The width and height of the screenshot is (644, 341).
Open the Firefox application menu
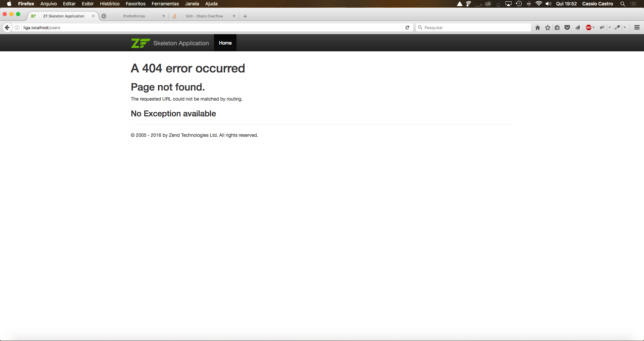26,4
